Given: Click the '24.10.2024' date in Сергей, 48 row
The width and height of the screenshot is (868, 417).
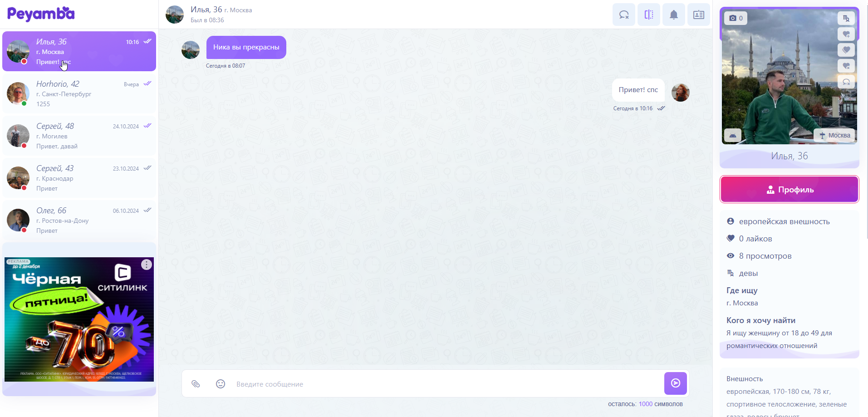Looking at the screenshot, I should pyautogui.click(x=126, y=127).
